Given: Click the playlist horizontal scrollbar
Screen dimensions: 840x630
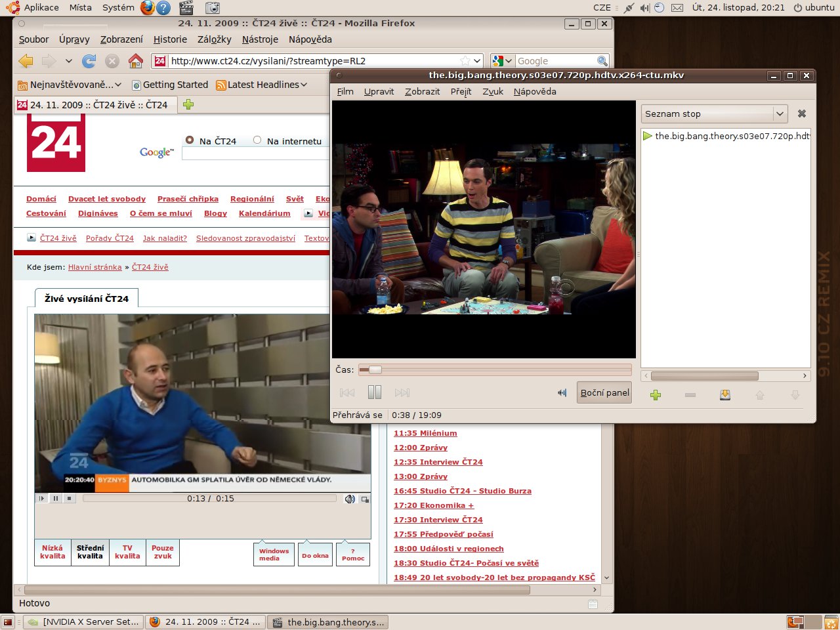Looking at the screenshot, I should (x=726, y=376).
